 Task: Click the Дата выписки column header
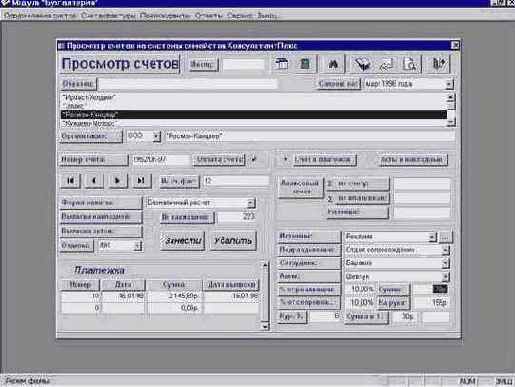pyautogui.click(x=231, y=285)
